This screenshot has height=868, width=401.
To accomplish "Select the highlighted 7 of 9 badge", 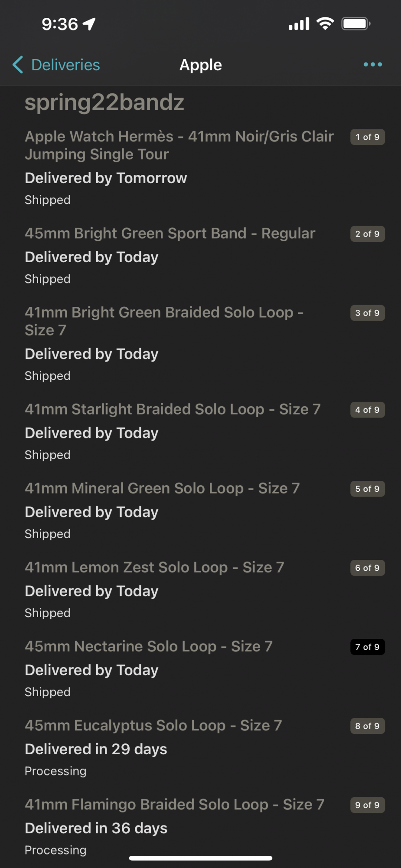I will tap(367, 647).
